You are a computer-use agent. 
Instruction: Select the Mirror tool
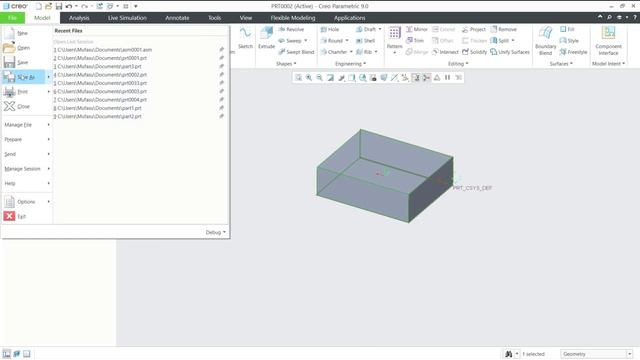417,29
